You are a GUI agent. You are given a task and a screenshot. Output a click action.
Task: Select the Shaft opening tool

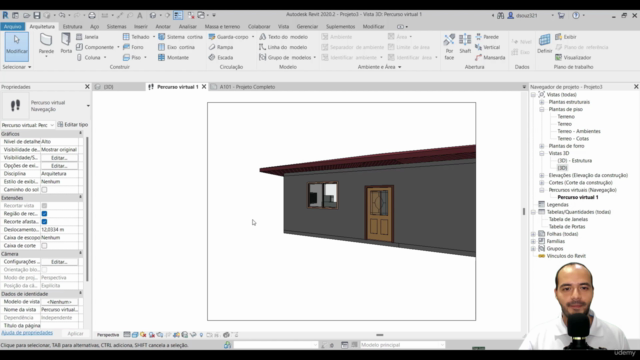pyautogui.click(x=465, y=44)
